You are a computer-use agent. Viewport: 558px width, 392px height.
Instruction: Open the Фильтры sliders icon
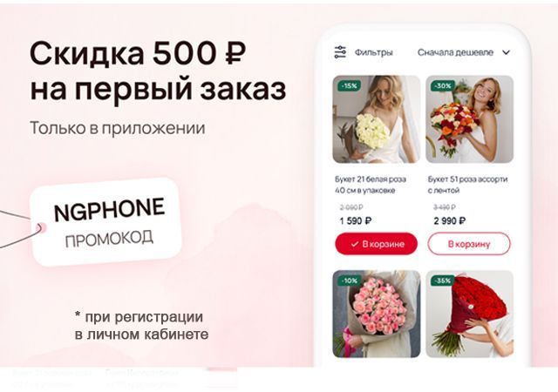click(x=340, y=52)
